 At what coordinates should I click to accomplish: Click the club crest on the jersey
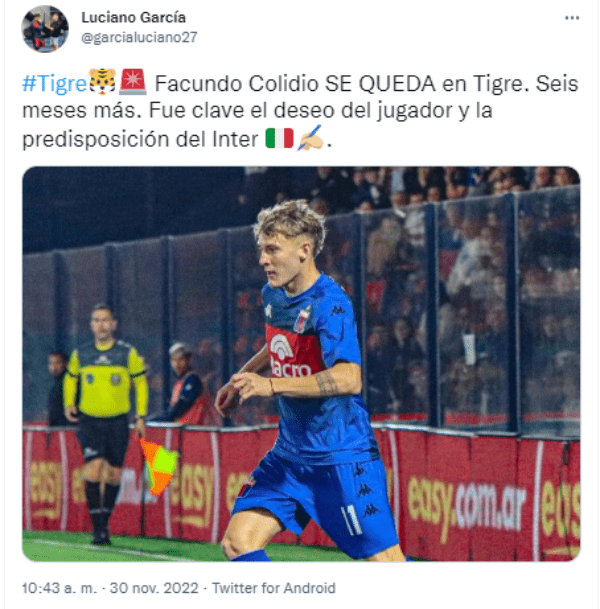[302, 320]
